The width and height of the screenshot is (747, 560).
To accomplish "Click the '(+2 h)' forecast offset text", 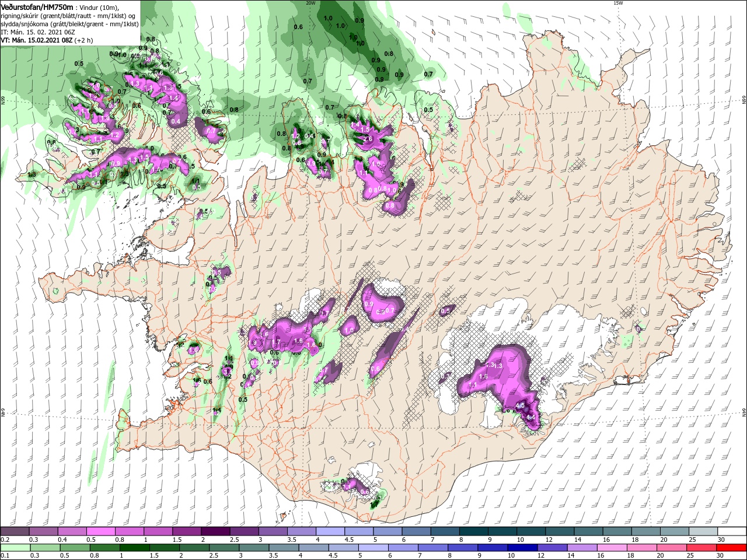I will [x=83, y=40].
